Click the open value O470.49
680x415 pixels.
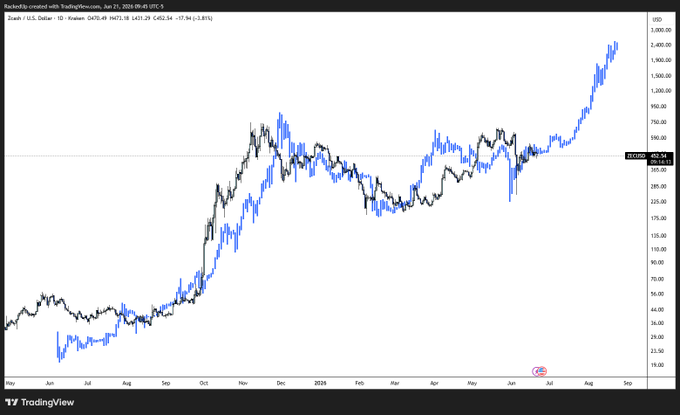[97, 18]
